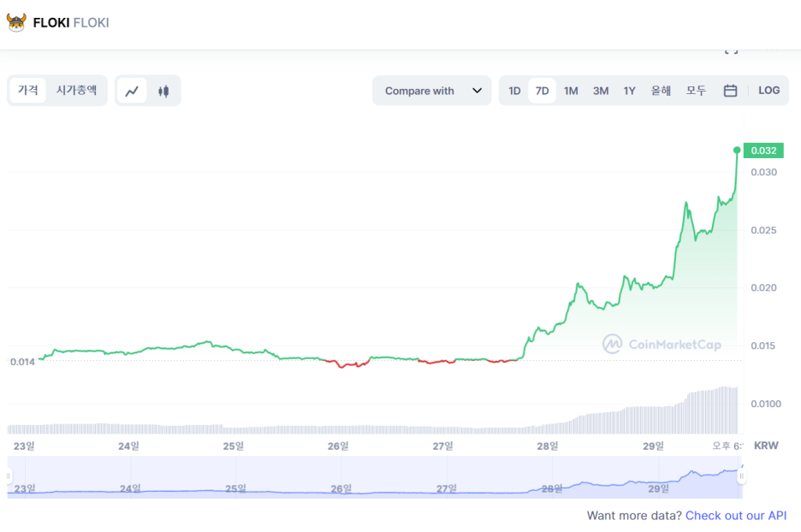Image resolution: width=801 pixels, height=532 pixels.
Task: Switch to candlestick chart icon
Action: pos(163,91)
